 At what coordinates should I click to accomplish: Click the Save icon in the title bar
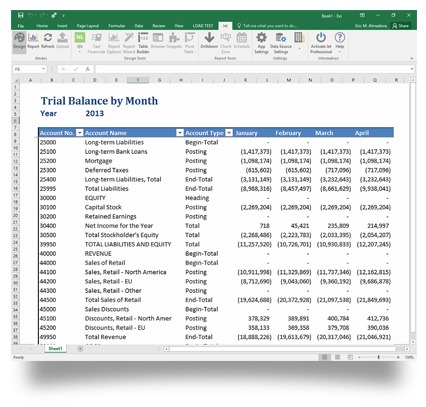click(x=21, y=15)
